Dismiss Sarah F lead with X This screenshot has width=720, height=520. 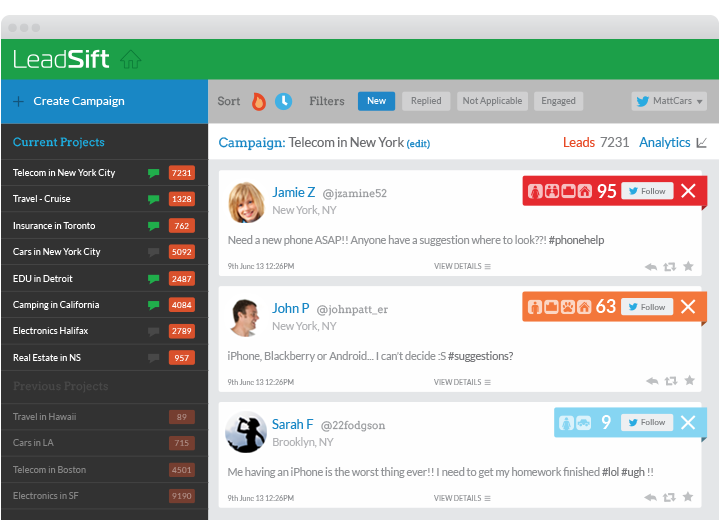coord(688,422)
